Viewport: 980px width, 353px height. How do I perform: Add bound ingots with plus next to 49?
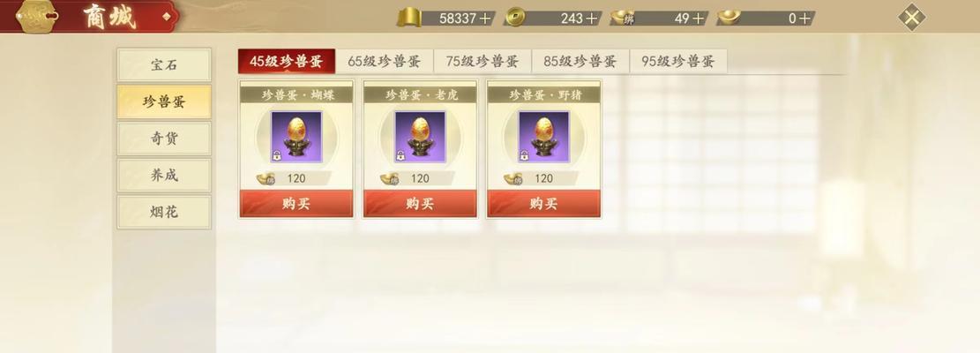point(698,19)
